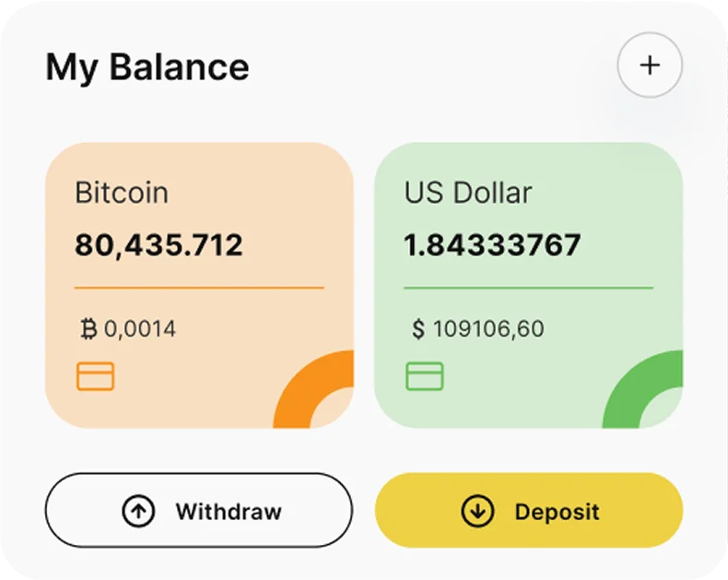Click the plus button to add balance
The width and height of the screenshot is (728, 580).
(x=650, y=65)
